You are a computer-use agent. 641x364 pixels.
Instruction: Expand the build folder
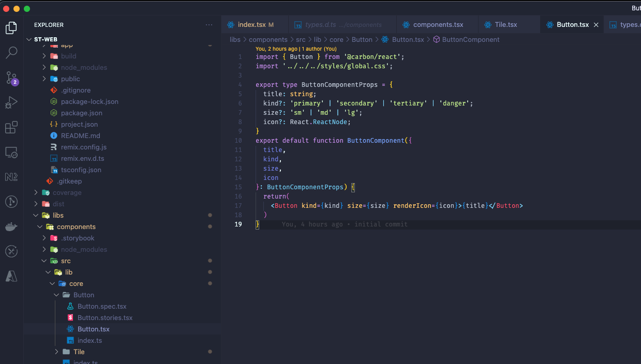click(68, 56)
